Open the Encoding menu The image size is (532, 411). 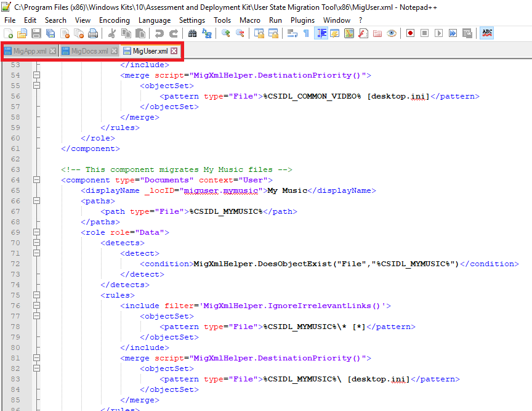[115, 20]
